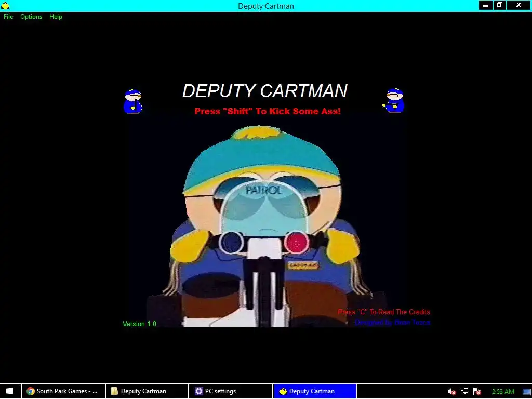This screenshot has width=532, height=399.
Task: Click the DEPUTY CARTMAN title text
Action: 265,91
